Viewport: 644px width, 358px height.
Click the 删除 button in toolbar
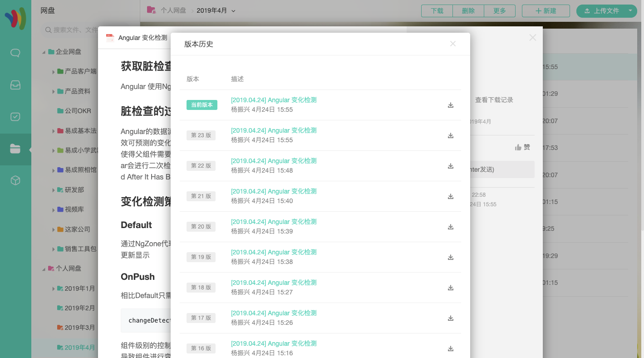pos(468,11)
